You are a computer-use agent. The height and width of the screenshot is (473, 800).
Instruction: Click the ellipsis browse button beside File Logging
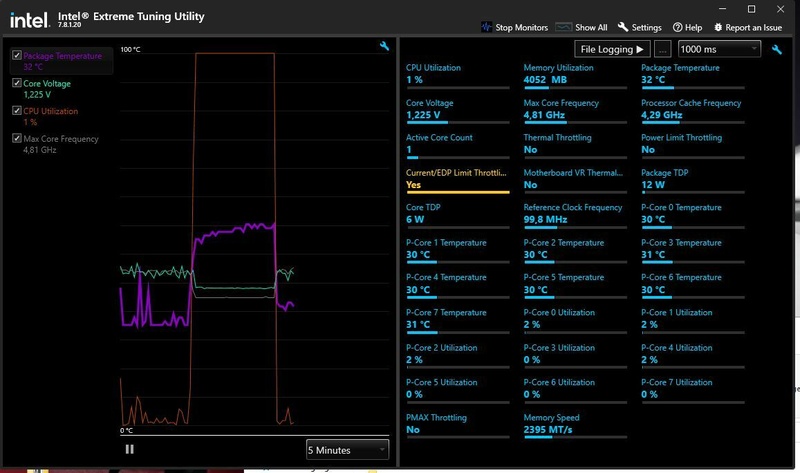pyautogui.click(x=662, y=49)
